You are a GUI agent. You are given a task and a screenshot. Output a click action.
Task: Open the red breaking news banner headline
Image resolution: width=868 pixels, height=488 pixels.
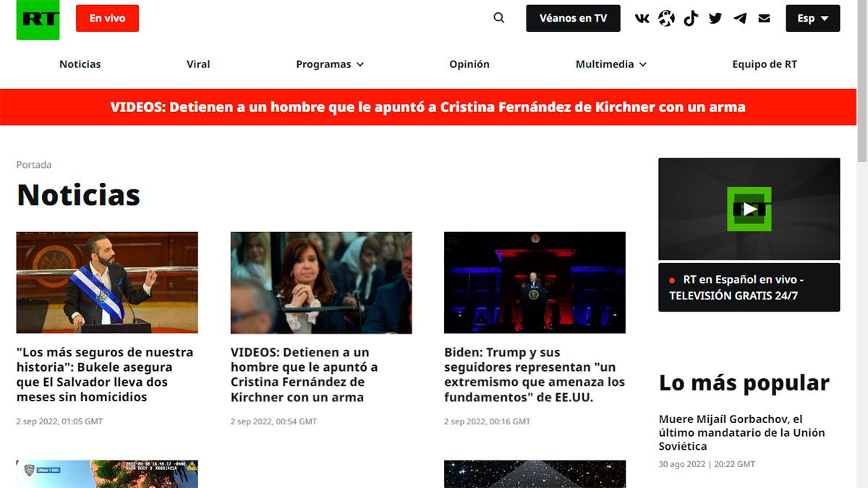[427, 107]
